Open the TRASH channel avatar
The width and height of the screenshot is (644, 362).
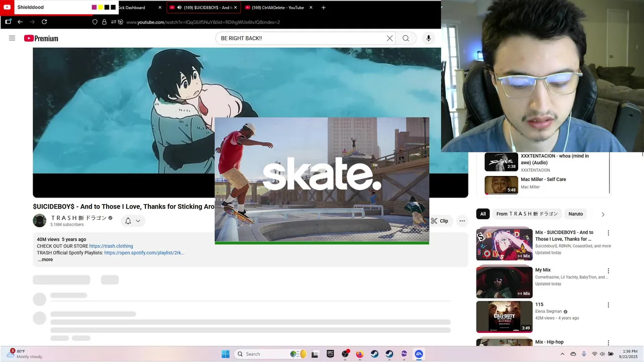(x=39, y=221)
